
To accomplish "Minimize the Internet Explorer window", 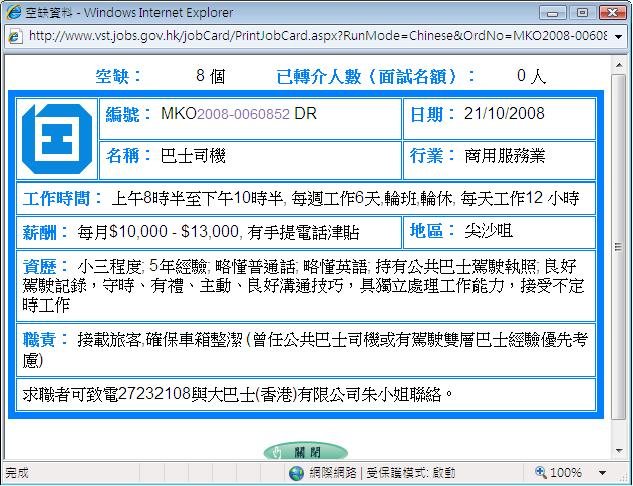I will (553, 13).
